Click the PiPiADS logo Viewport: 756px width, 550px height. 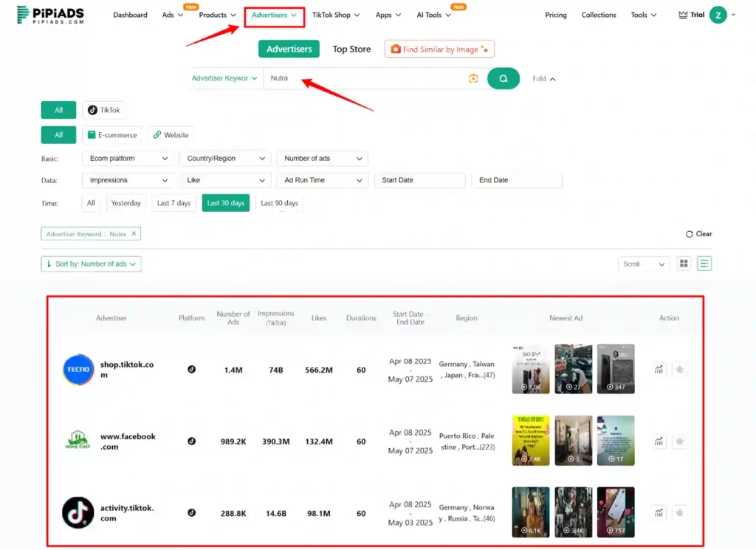pos(49,14)
